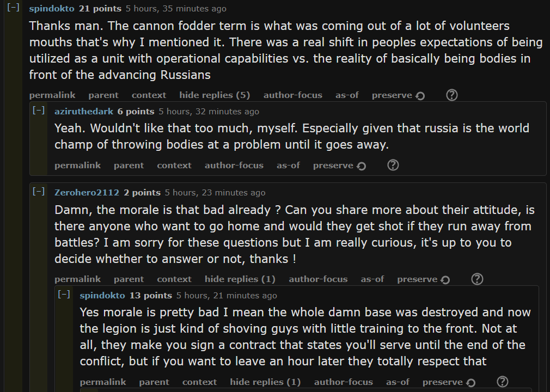Image resolution: width=550 pixels, height=392 pixels.
Task: Click refresh icon beside preserve on Zerohero2112's comment
Action: pos(445,280)
